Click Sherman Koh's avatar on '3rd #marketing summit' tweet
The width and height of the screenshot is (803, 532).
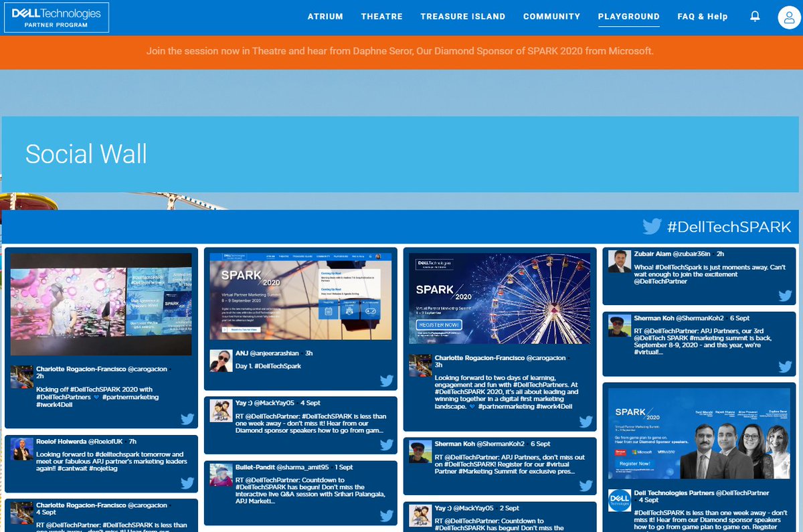click(x=620, y=326)
